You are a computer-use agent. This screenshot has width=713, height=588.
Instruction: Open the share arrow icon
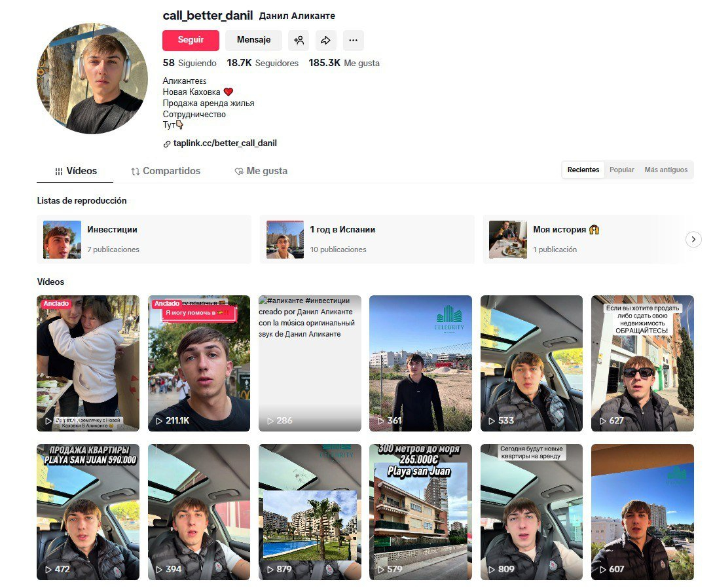[x=325, y=41]
